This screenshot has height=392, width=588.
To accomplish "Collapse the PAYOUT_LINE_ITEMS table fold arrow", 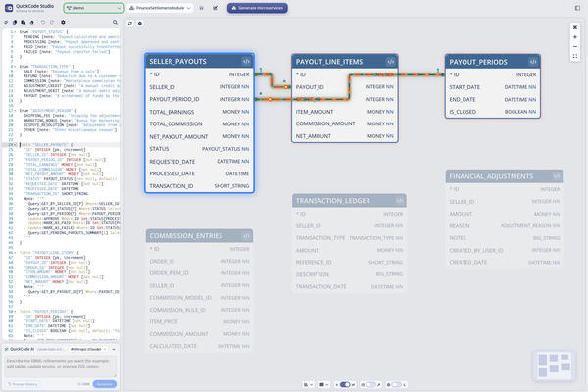I will point(15,253).
